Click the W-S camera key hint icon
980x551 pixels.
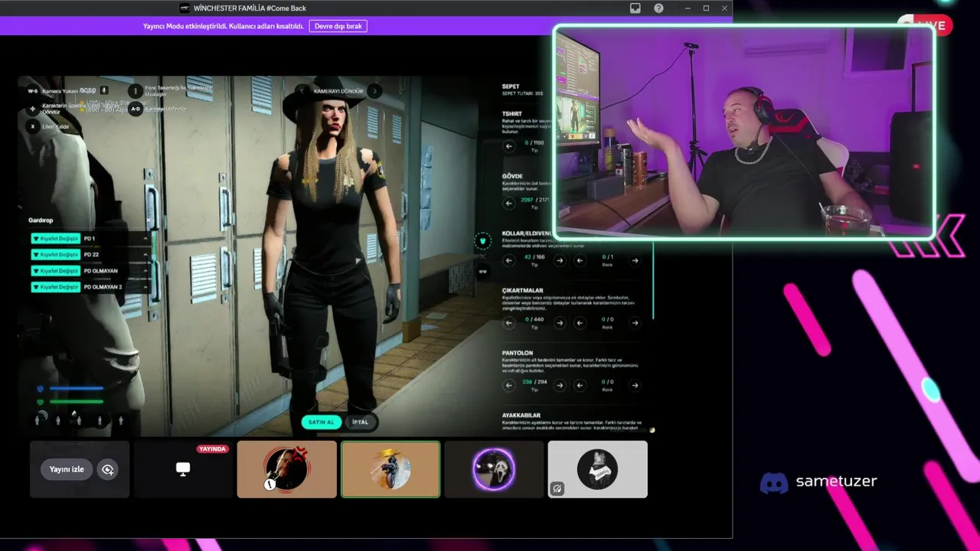click(33, 91)
